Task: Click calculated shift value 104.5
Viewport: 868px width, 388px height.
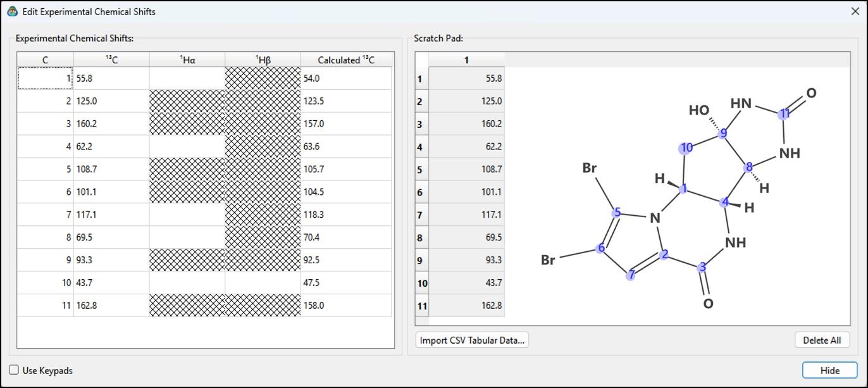Action: [x=346, y=192]
